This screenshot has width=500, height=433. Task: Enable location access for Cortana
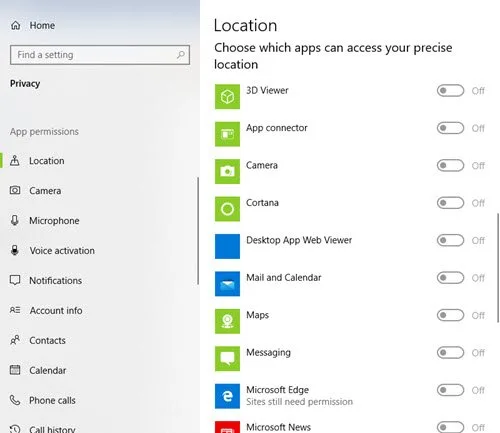pyautogui.click(x=450, y=203)
